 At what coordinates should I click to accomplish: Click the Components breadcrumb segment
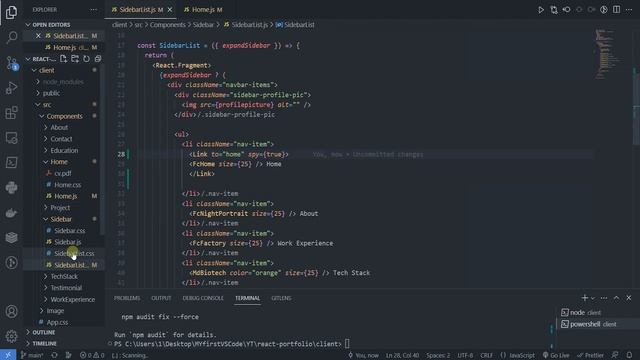click(x=167, y=24)
